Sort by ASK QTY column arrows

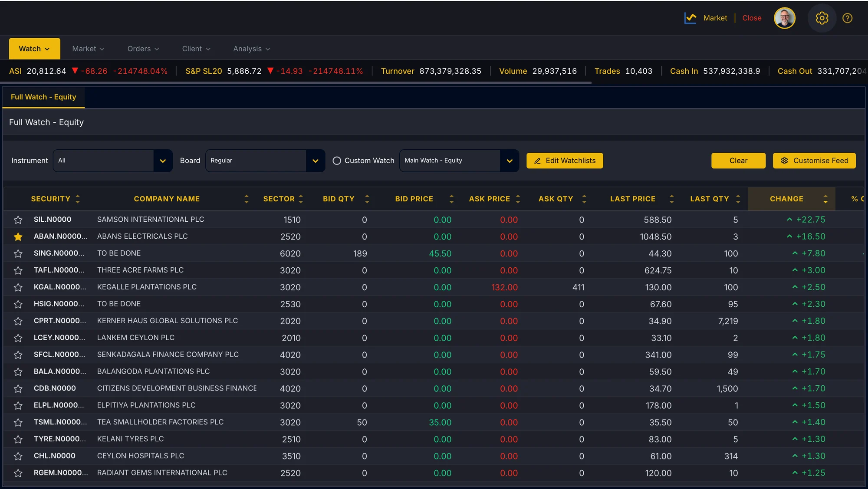point(584,199)
